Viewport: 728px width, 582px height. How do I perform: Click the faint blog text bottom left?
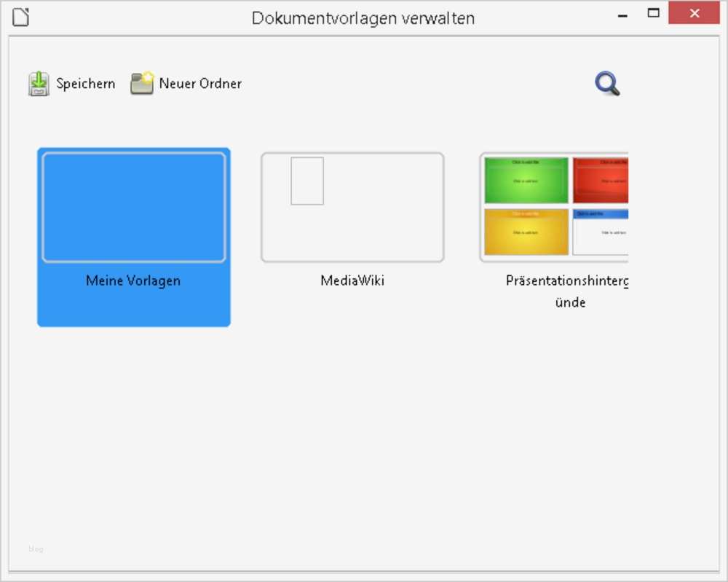[x=36, y=549]
